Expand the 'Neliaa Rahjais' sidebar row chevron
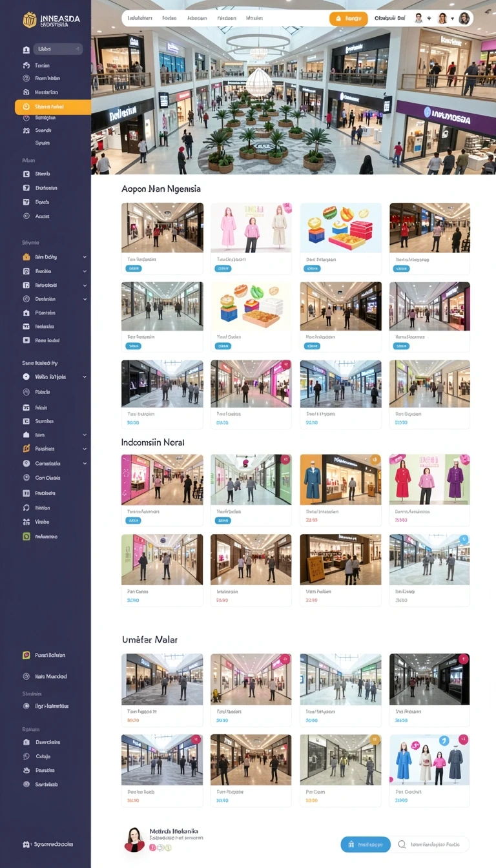The image size is (496, 868). 85,377
